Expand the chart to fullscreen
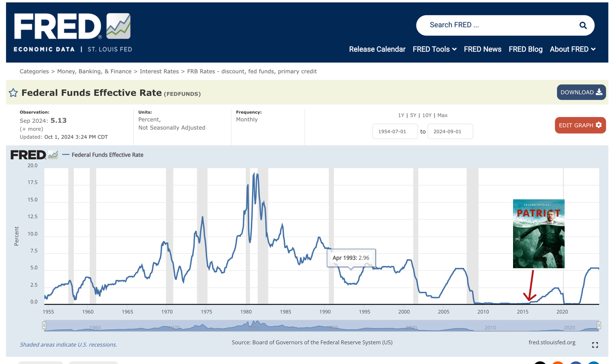 coord(594,345)
